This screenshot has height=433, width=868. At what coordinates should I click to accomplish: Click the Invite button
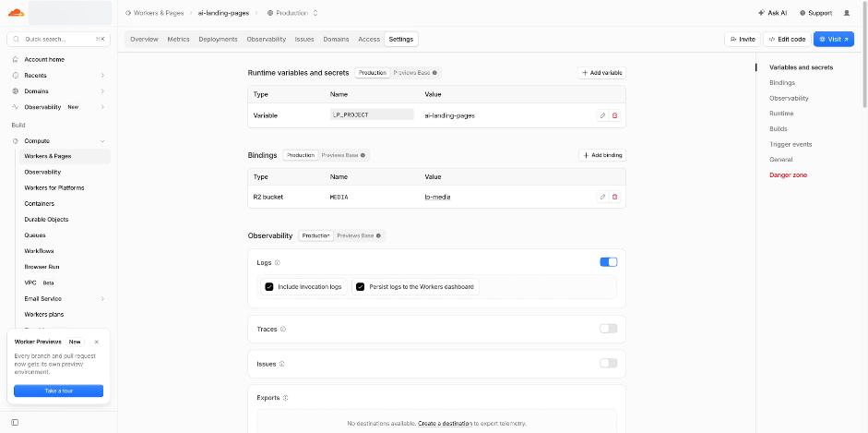pyautogui.click(x=743, y=40)
